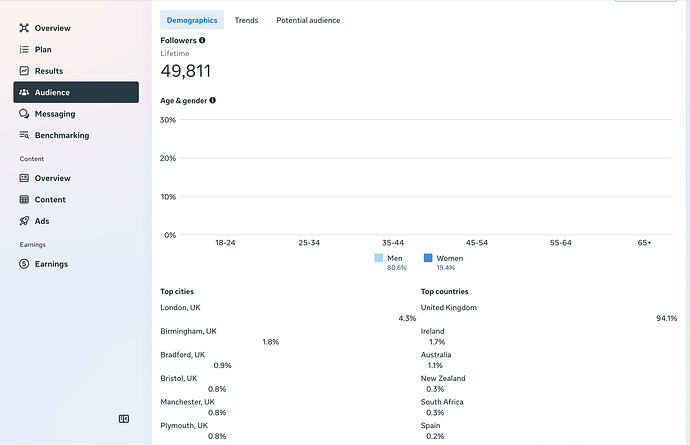The height and width of the screenshot is (445, 690).
Task: Click the Earnings dollar icon
Action: (x=24, y=264)
